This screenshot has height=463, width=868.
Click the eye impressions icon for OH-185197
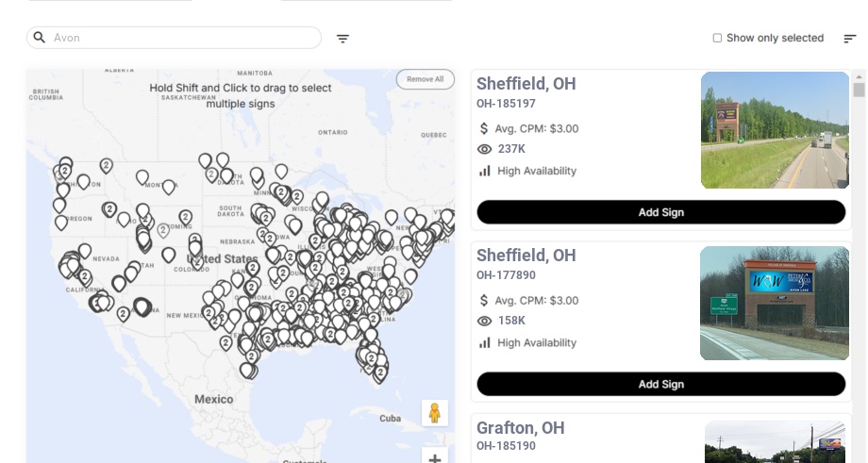coord(485,149)
